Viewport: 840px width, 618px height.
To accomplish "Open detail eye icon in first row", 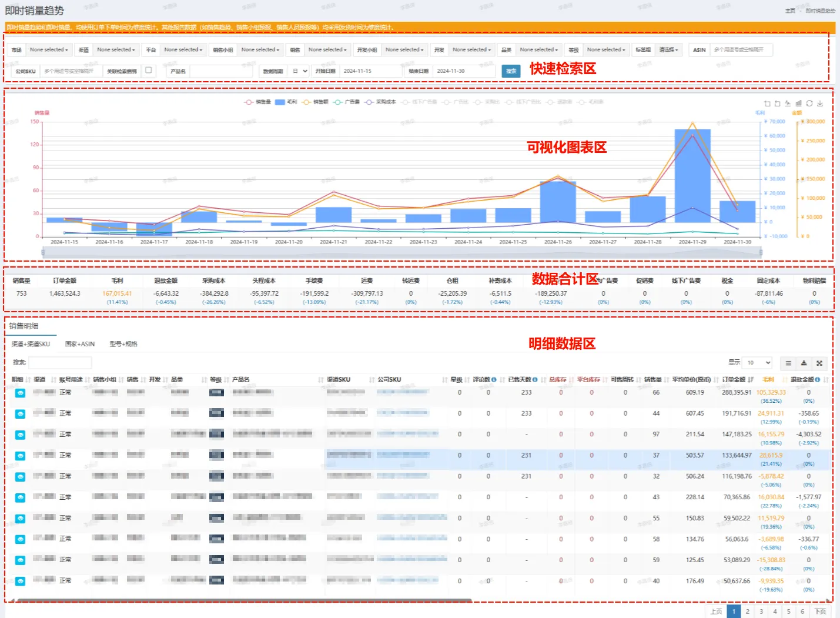I will tap(20, 393).
